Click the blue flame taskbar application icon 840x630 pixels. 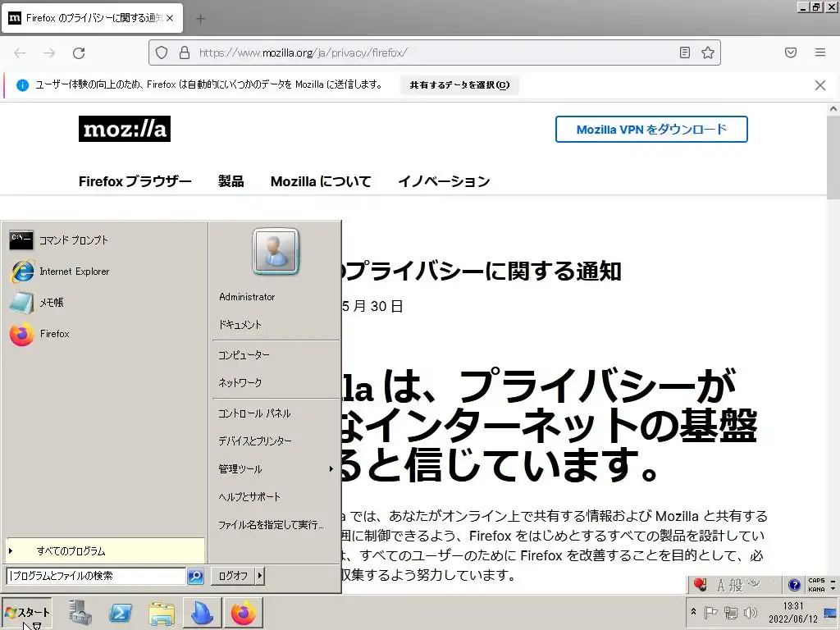click(203, 613)
